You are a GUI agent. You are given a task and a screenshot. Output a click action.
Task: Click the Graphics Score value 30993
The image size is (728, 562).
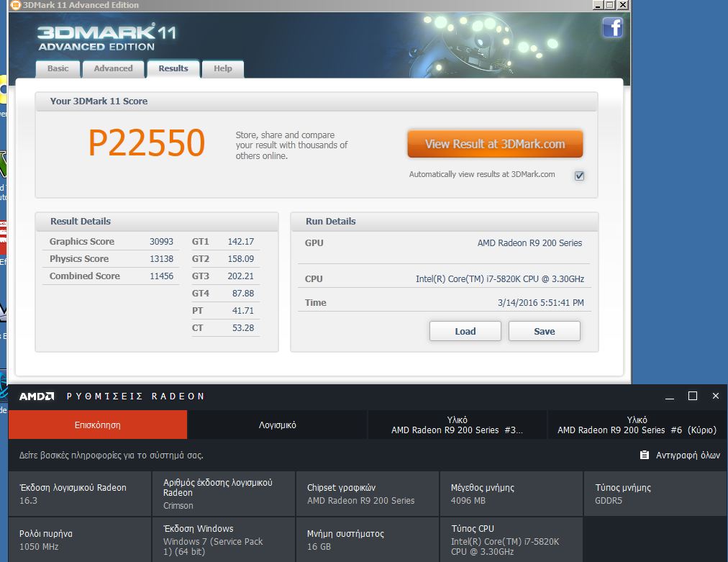[x=161, y=242]
